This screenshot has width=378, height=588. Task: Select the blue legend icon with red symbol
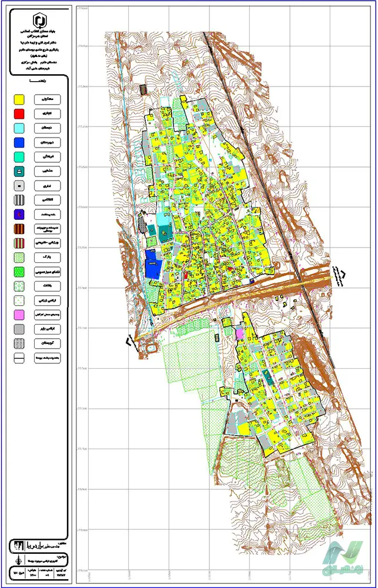[19, 214]
